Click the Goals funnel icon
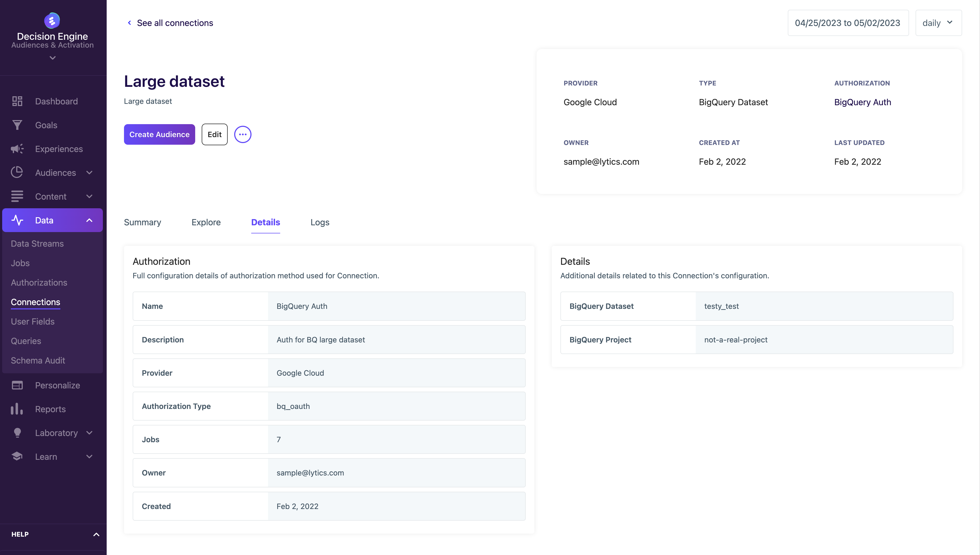 17,125
